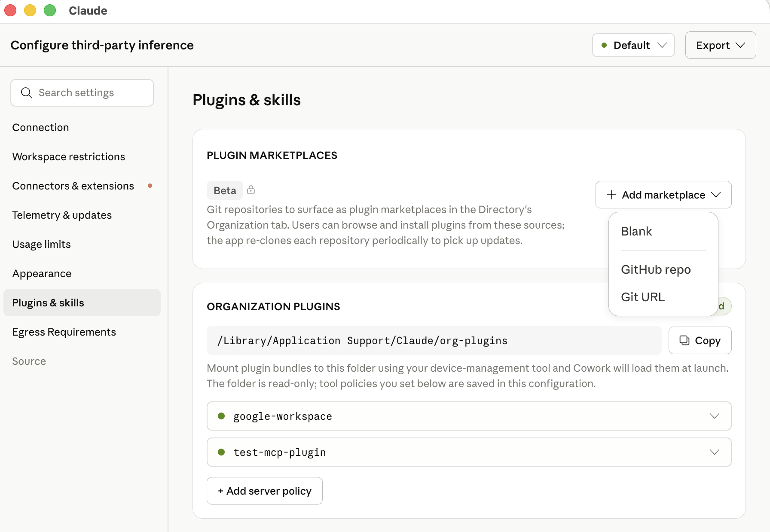Viewport: 770px width, 532px height.
Task: Click the org-plugins path text field
Action: [x=434, y=340]
